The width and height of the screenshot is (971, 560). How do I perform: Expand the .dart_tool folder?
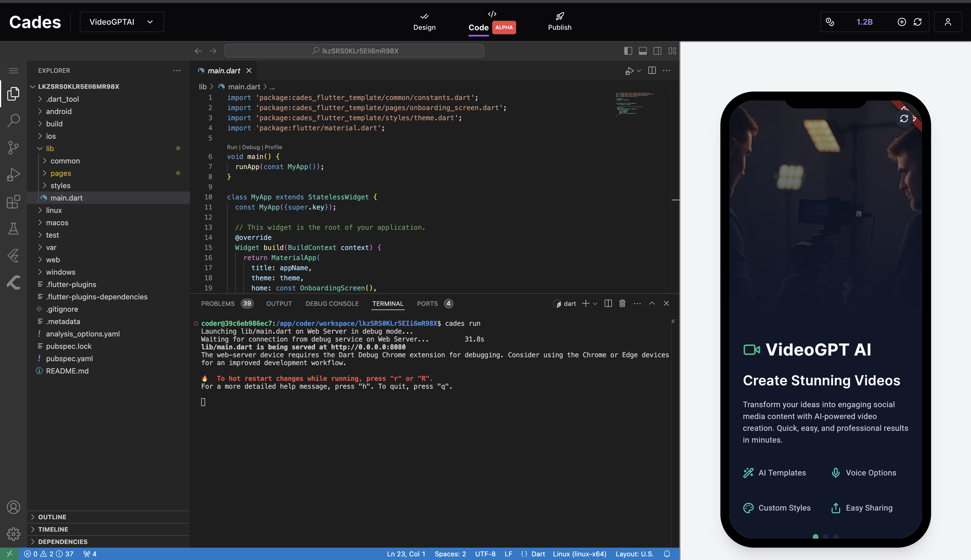108,99
